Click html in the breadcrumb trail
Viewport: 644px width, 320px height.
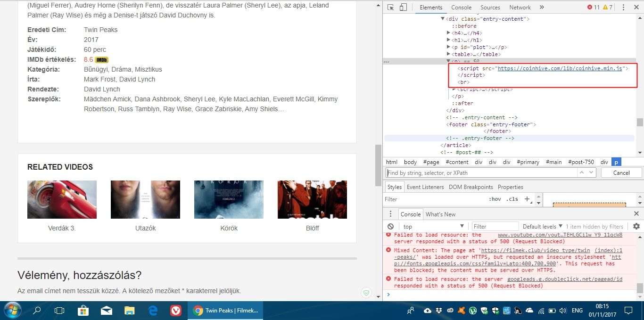(x=392, y=162)
